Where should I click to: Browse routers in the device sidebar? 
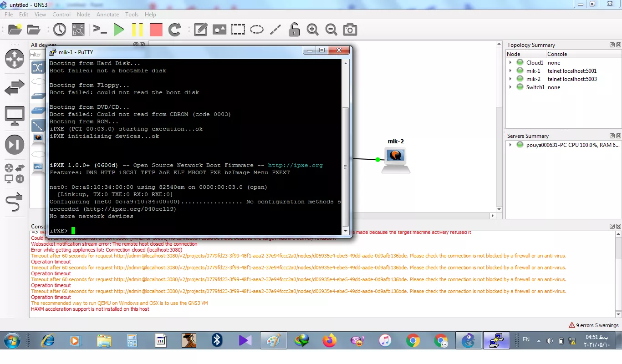[15, 59]
